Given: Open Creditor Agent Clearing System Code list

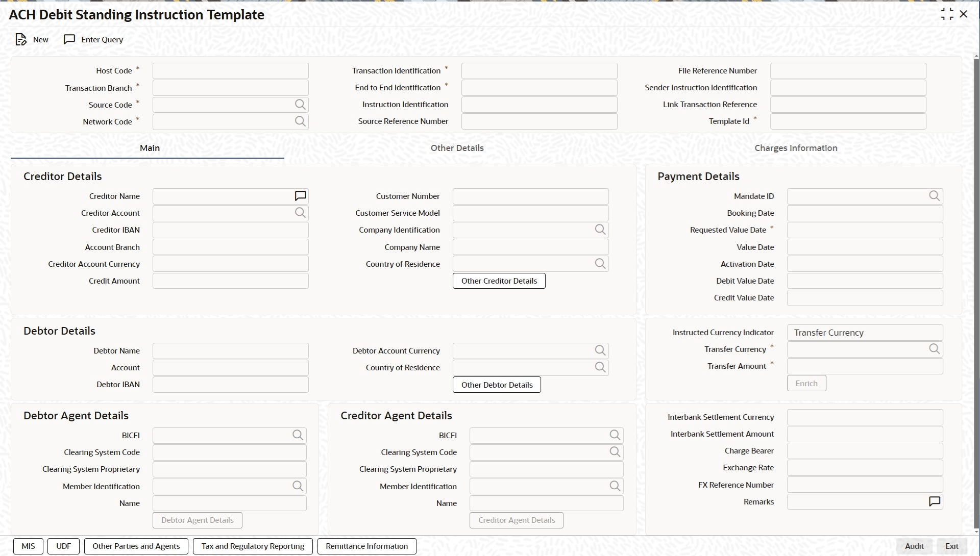Looking at the screenshot, I should coord(615,452).
